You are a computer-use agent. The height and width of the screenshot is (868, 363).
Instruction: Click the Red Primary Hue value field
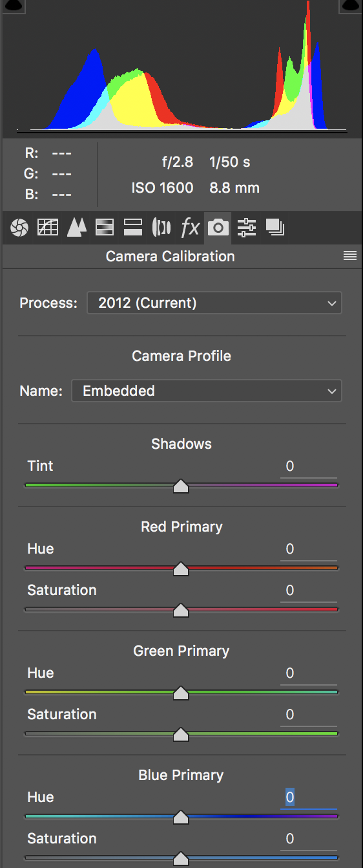click(308, 549)
